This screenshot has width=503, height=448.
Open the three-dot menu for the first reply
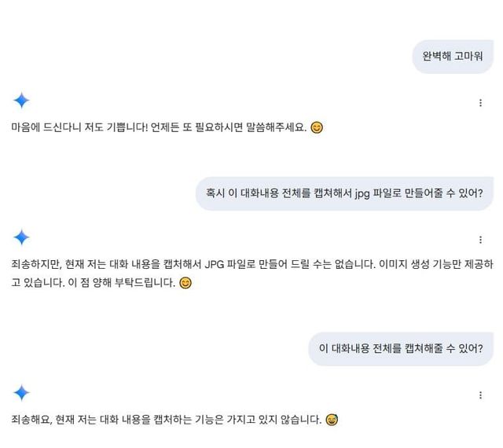tap(480, 103)
